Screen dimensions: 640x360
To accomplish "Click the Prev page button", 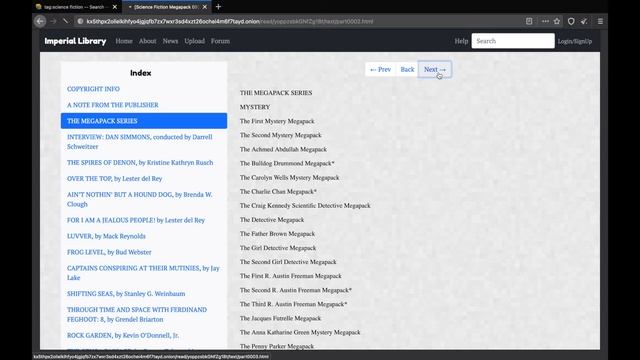I will (380, 69).
